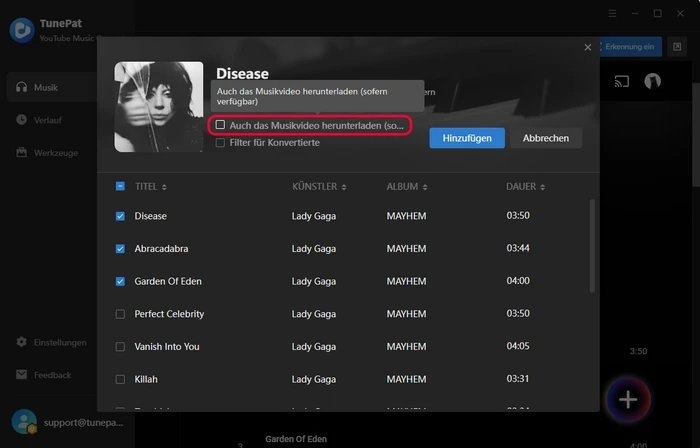Sort by DAUER column arrows

pyautogui.click(x=542, y=187)
